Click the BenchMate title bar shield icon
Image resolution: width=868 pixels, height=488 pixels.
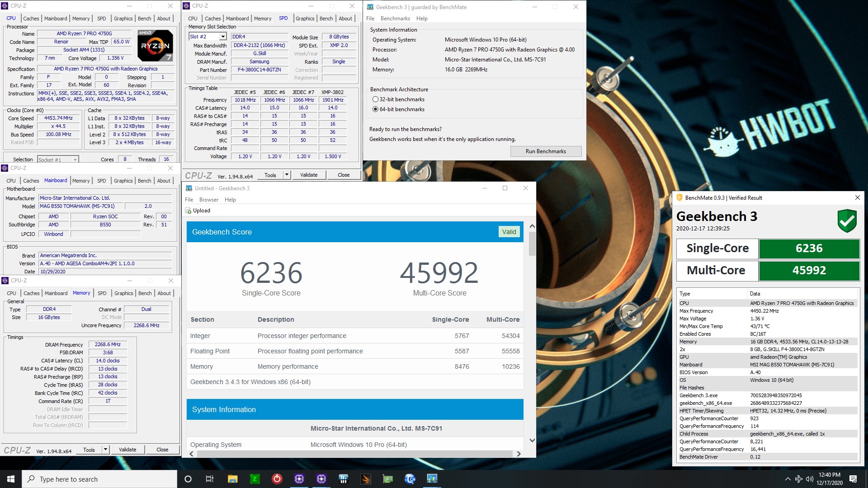679,198
